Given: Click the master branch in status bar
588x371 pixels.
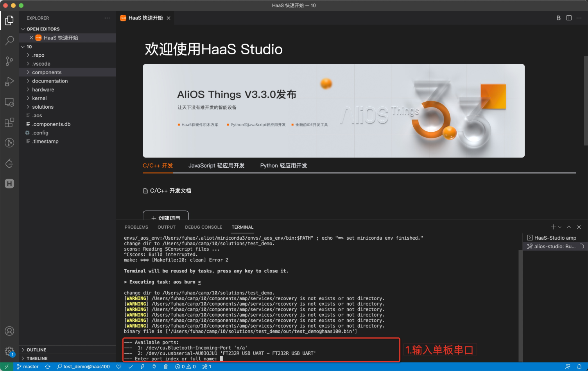Looking at the screenshot, I should tap(28, 367).
